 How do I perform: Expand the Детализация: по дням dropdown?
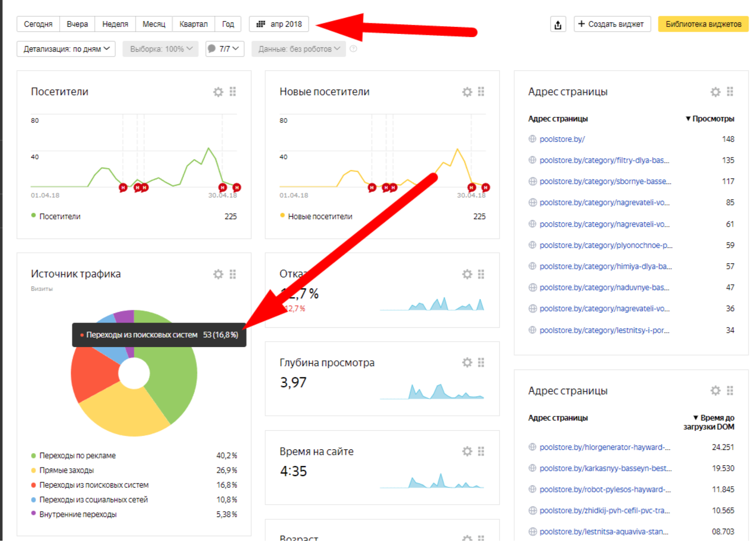[x=66, y=49]
